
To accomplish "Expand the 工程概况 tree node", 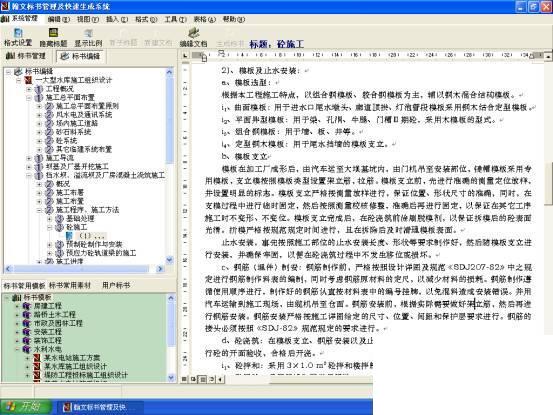I will [29, 89].
